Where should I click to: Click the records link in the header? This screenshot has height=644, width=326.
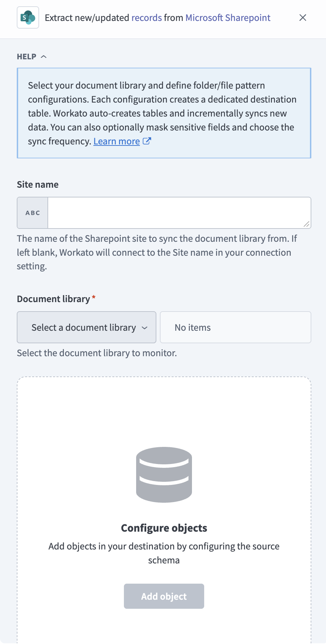point(147,18)
